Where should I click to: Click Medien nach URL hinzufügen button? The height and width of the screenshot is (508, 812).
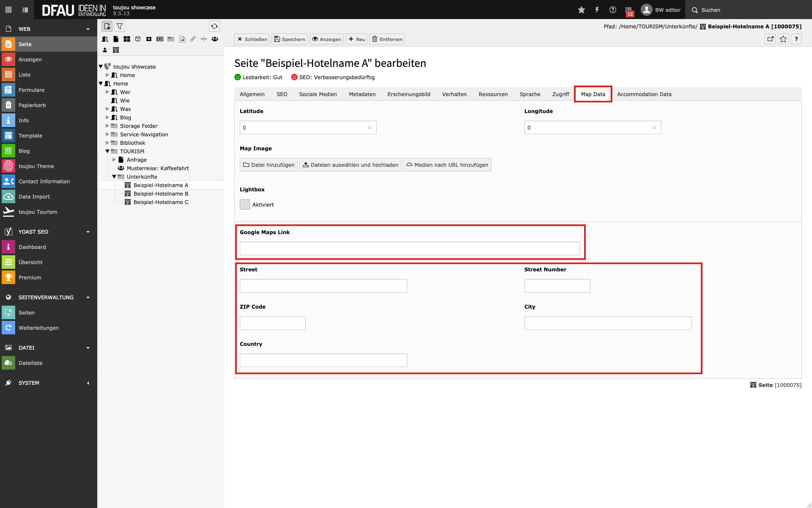click(x=447, y=165)
